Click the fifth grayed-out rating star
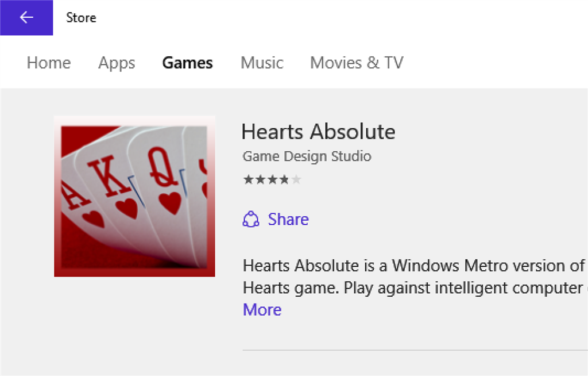 296,179
